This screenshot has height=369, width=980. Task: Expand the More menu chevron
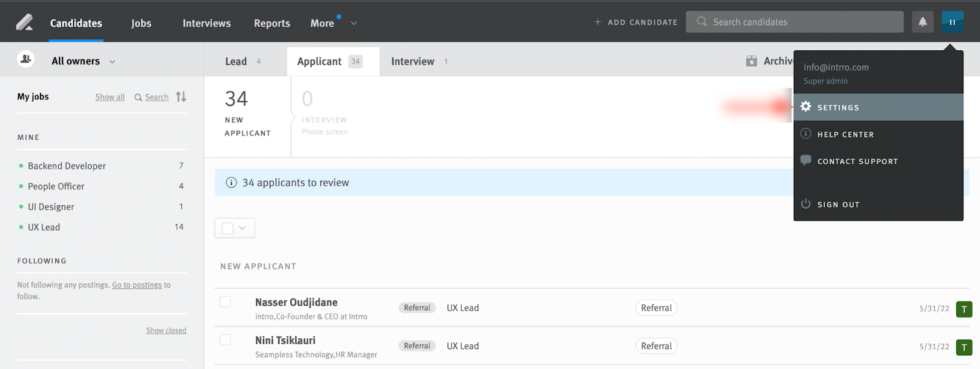(353, 23)
